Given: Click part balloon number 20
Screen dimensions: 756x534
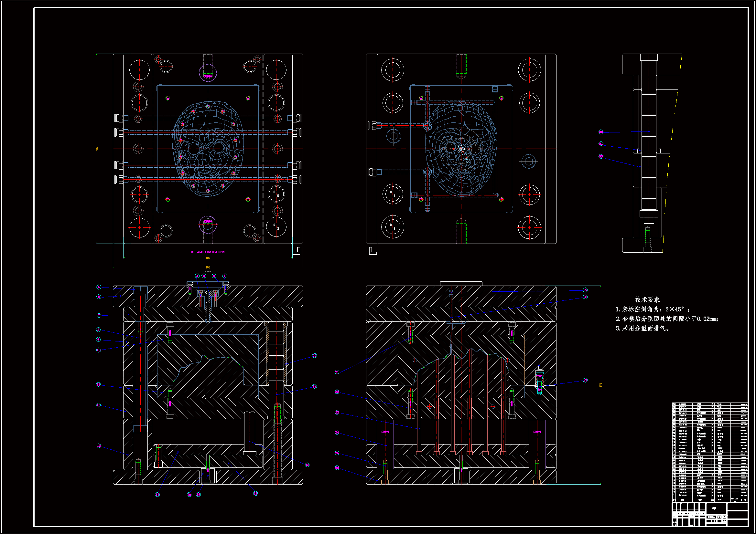Looking at the screenshot, I should 314,356.
